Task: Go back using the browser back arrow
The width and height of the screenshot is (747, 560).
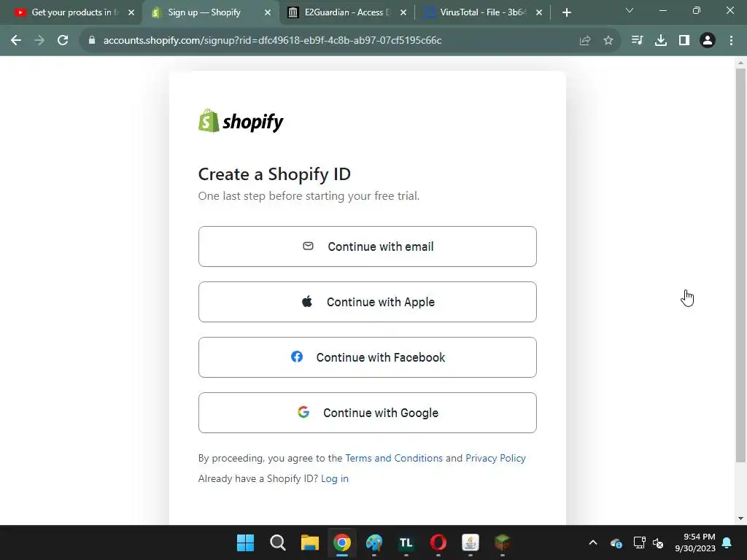Action: click(x=16, y=41)
